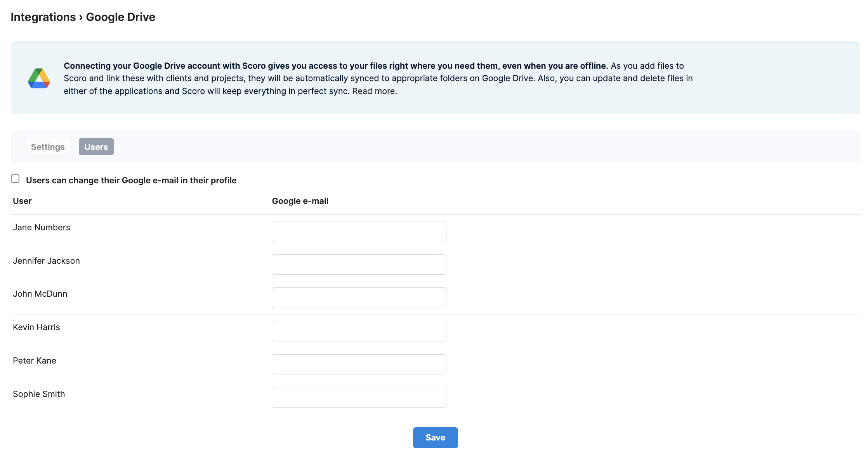Click the Google e-mail column header
This screenshot has height=456, width=868.
[300, 201]
